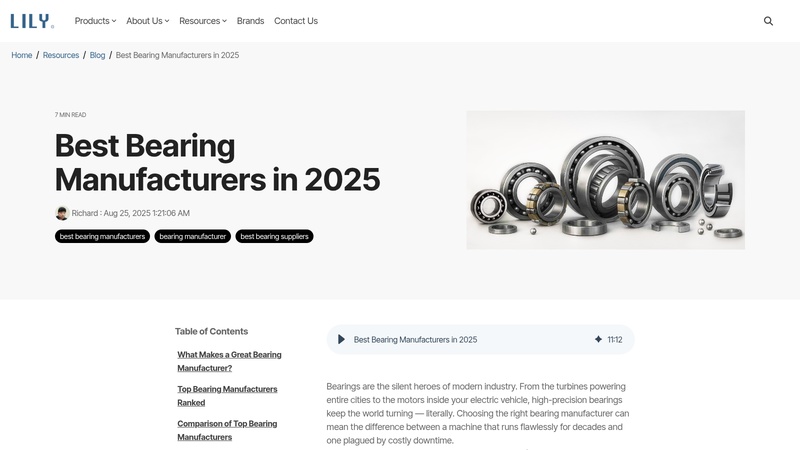Open the bearings hero image

pos(606,180)
